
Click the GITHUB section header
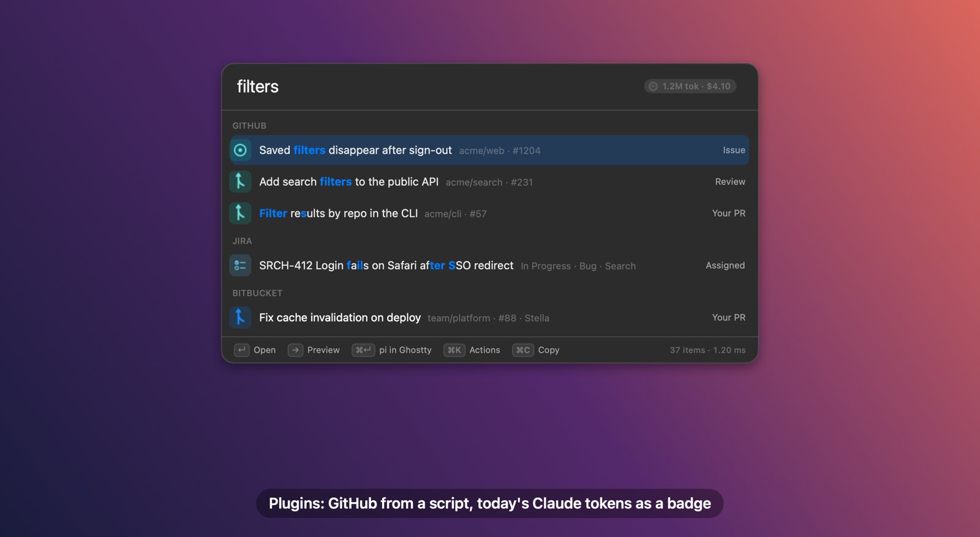pos(249,126)
